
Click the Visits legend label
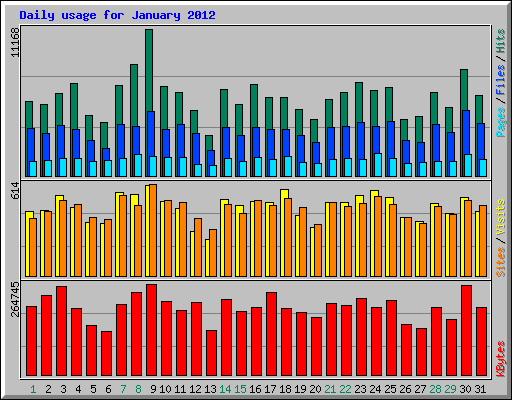tap(500, 218)
